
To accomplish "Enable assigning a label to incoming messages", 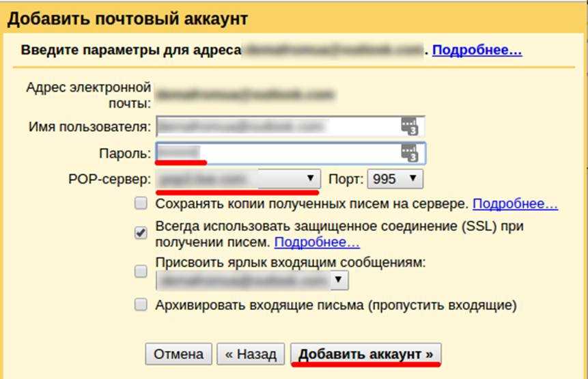I will coord(141,272).
